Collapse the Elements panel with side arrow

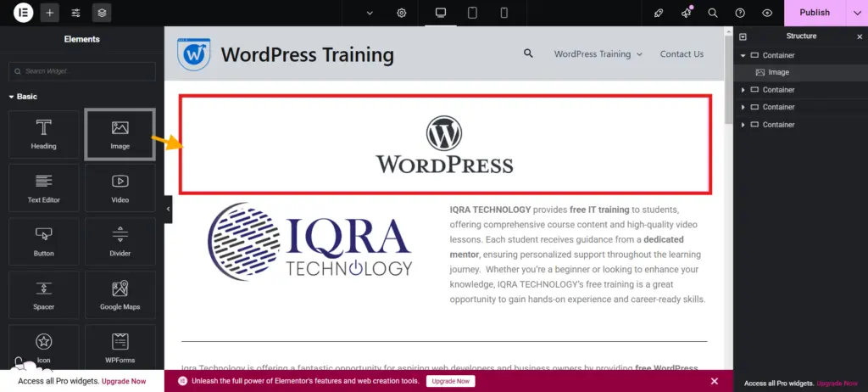tap(169, 209)
